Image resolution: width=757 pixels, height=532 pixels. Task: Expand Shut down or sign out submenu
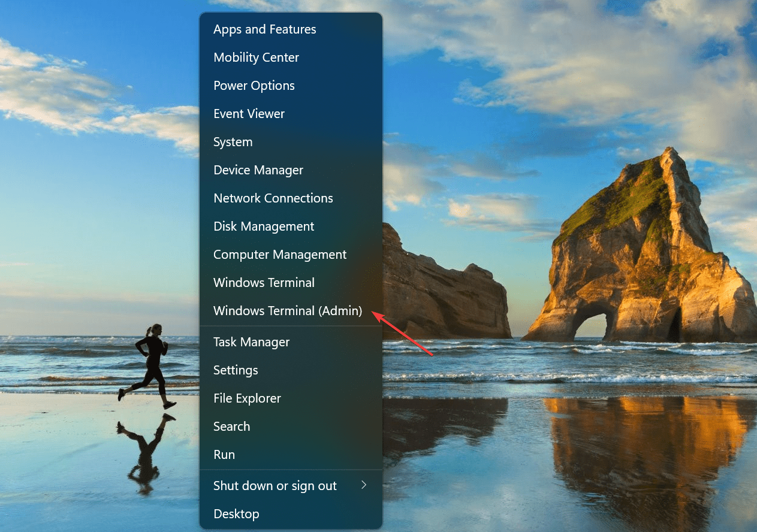coord(291,486)
